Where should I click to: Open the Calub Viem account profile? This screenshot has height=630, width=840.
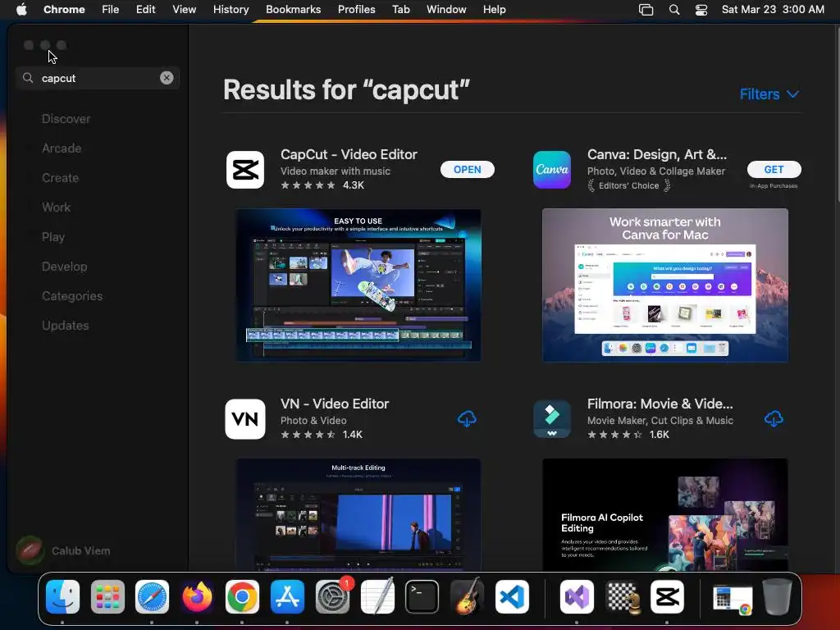pos(63,550)
